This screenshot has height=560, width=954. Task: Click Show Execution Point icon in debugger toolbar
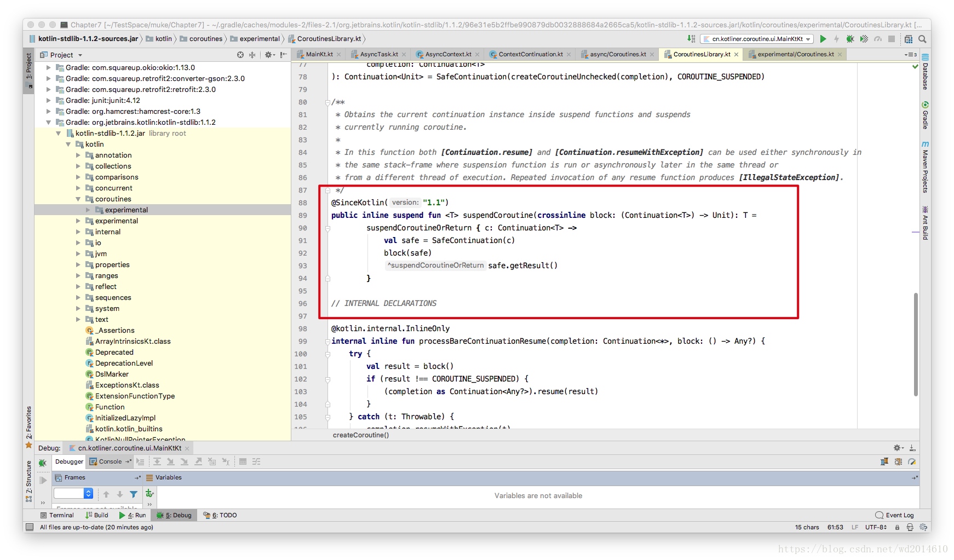(x=140, y=461)
